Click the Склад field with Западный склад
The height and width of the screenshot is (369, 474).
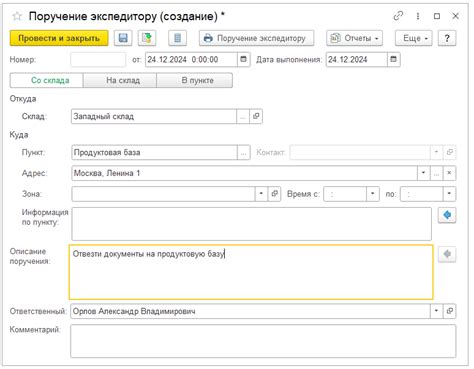pos(154,116)
